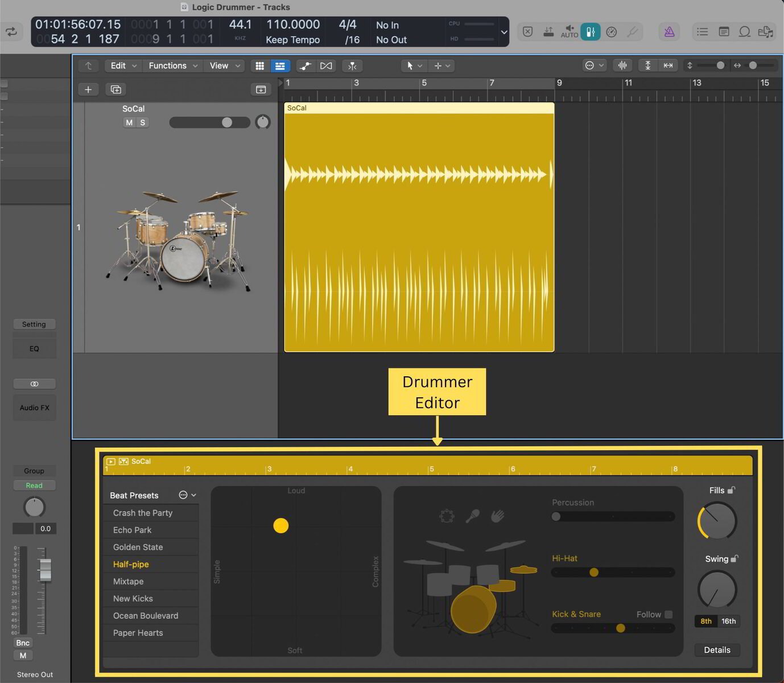Viewport: 784px width, 683px height.
Task: Adjust the Hi-Hat level slider
Action: [x=594, y=573]
